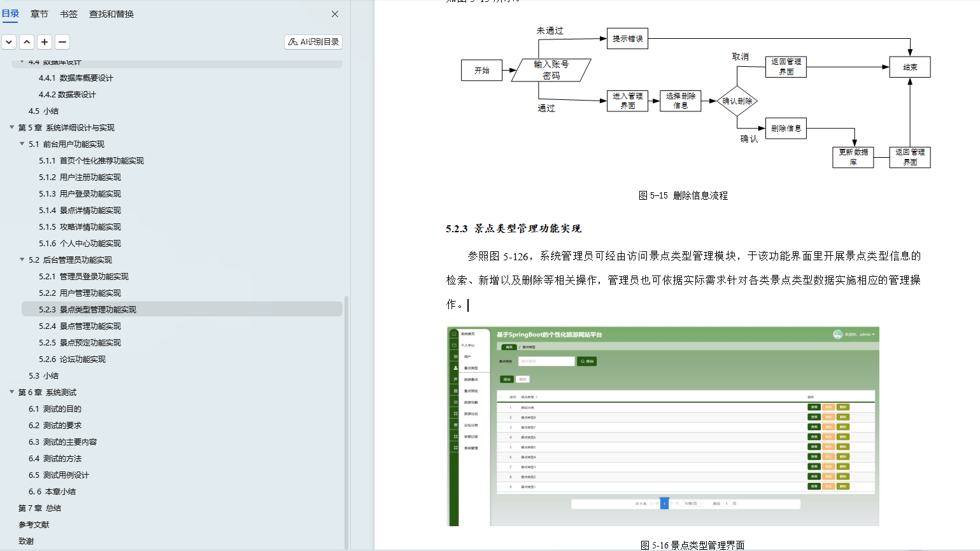Collapse the 第6章 系统测试 section
The image size is (980, 551).
(x=11, y=392)
